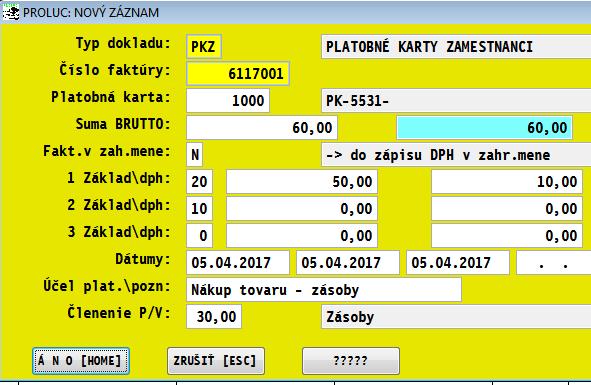This screenshot has width=591, height=385.
Task: Edit the white Suma BRUTTO 60,00 field
Action: click(262, 127)
